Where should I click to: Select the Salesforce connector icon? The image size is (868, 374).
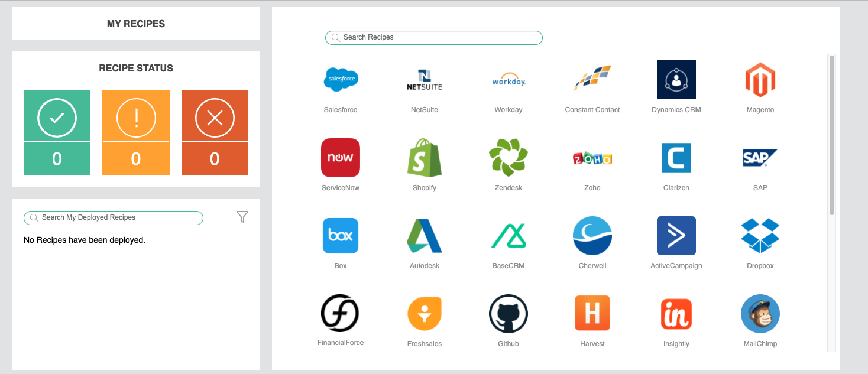click(x=340, y=79)
